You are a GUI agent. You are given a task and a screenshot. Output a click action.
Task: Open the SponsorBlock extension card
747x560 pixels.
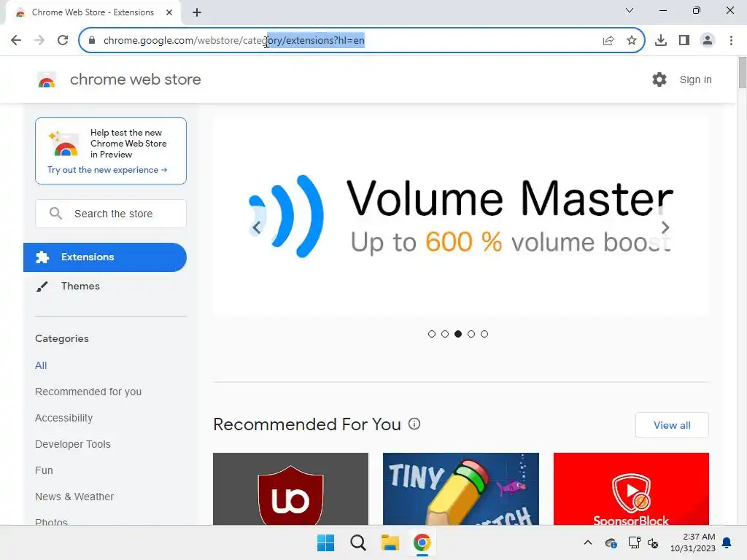(x=631, y=489)
